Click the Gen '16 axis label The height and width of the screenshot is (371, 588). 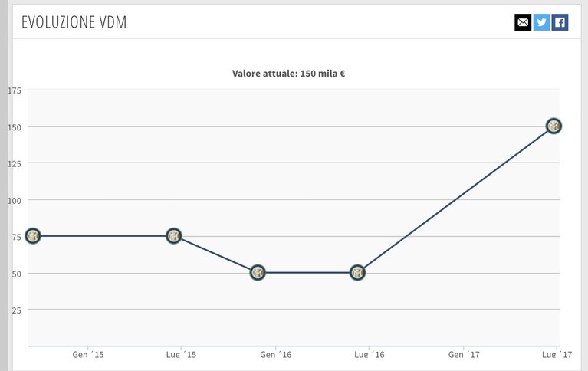point(276,354)
